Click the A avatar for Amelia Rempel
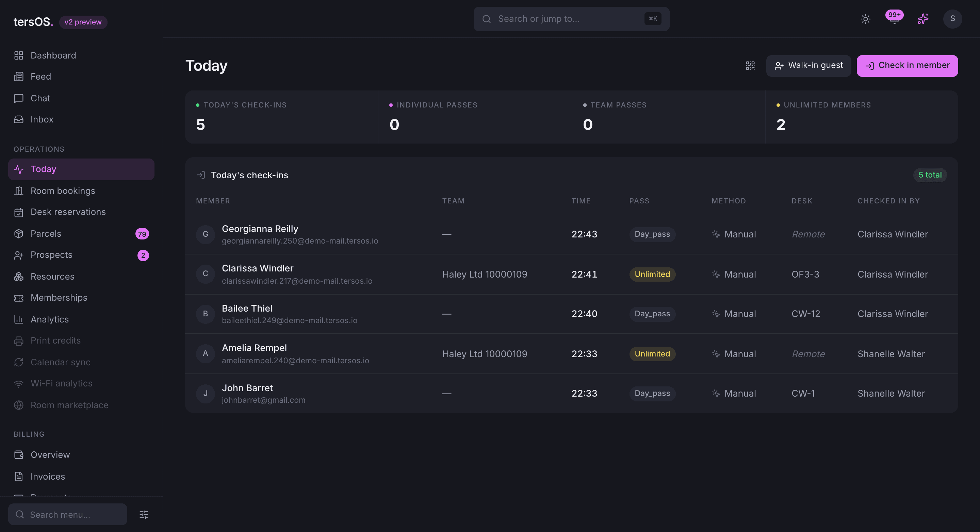980x532 pixels. coord(206,353)
